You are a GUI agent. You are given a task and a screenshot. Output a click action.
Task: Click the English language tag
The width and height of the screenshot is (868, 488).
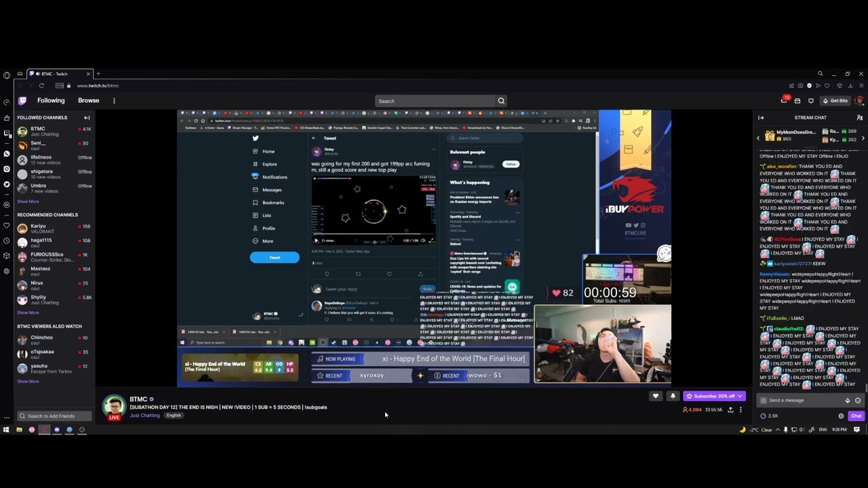(174, 415)
